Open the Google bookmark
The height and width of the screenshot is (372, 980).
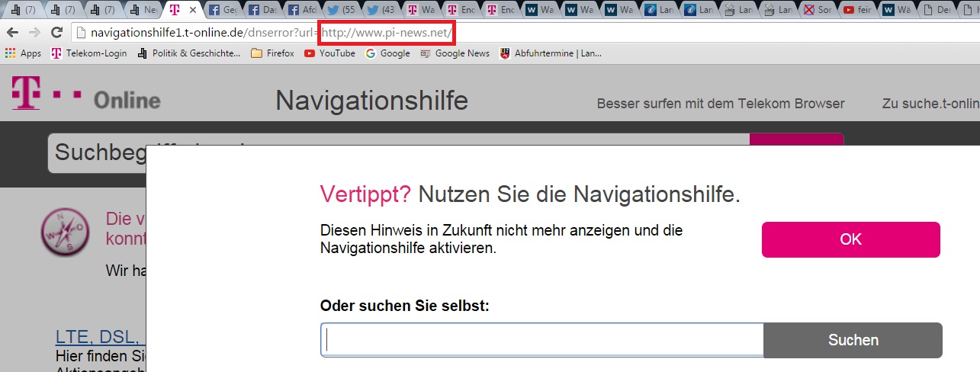(387, 53)
